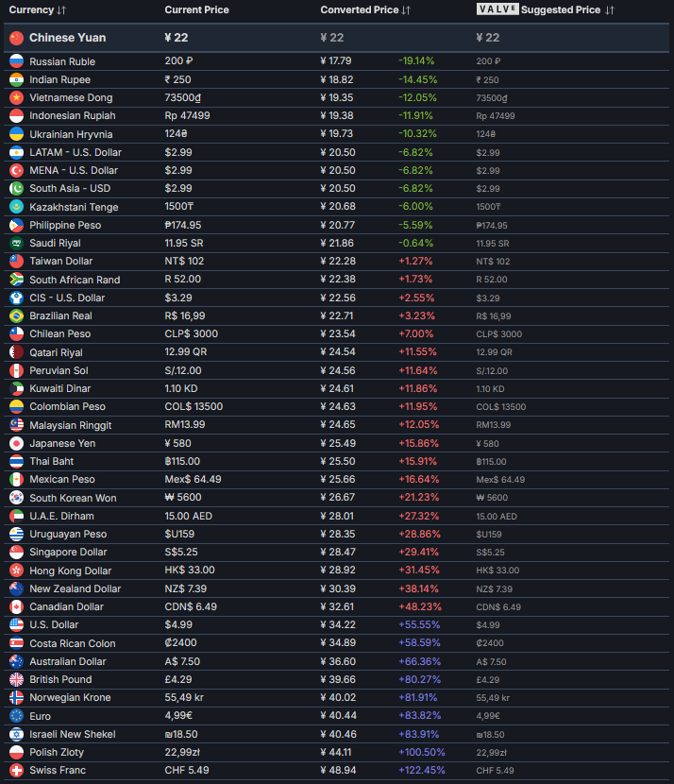Viewport: 674px width, 784px height.
Task: Click the South Korean Won flag icon
Action: 16,498
